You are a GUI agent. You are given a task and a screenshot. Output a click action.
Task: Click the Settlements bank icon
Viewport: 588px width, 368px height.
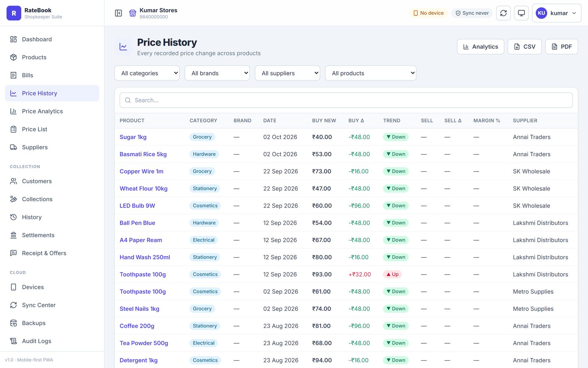14,235
